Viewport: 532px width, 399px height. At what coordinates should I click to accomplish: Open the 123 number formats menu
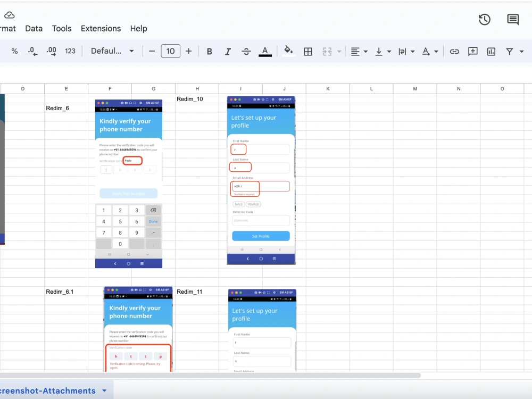pyautogui.click(x=70, y=51)
